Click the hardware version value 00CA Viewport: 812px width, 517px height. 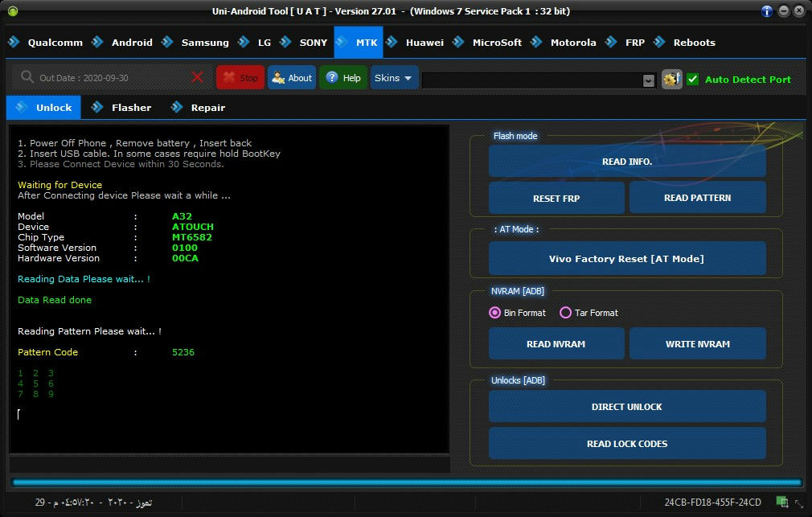186,258
